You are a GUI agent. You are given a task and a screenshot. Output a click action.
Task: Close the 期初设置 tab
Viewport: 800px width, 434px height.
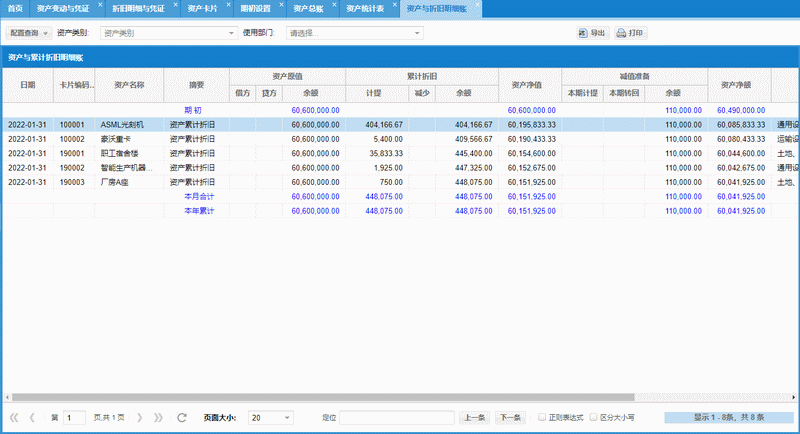tap(281, 5)
